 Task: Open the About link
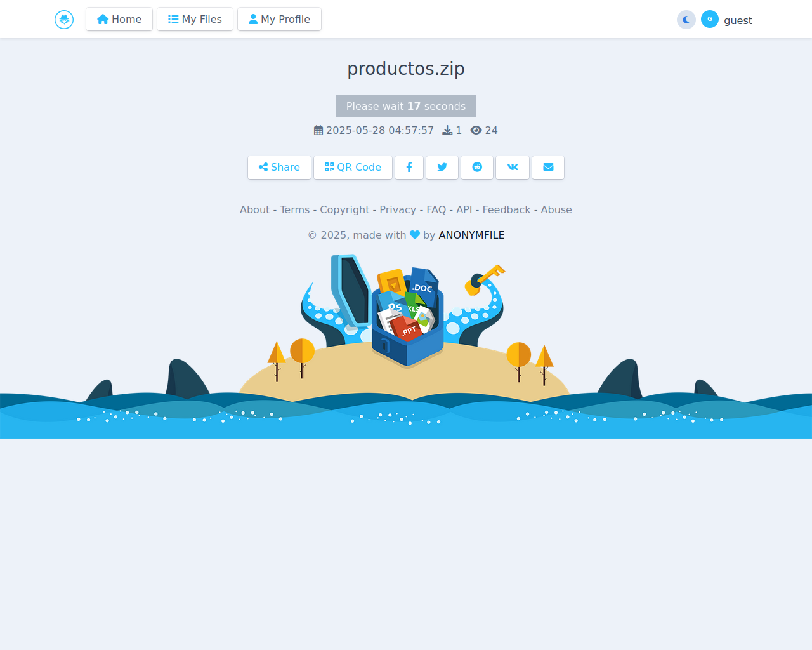(255, 209)
